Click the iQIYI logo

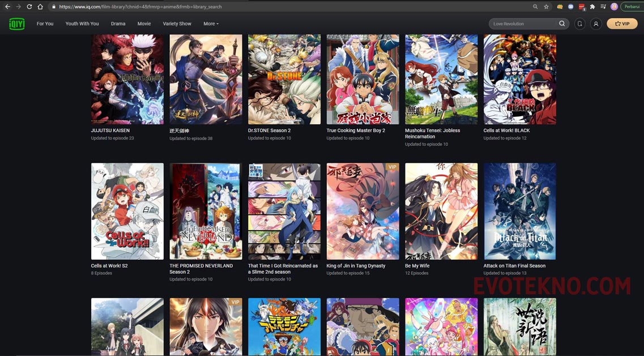pos(17,24)
